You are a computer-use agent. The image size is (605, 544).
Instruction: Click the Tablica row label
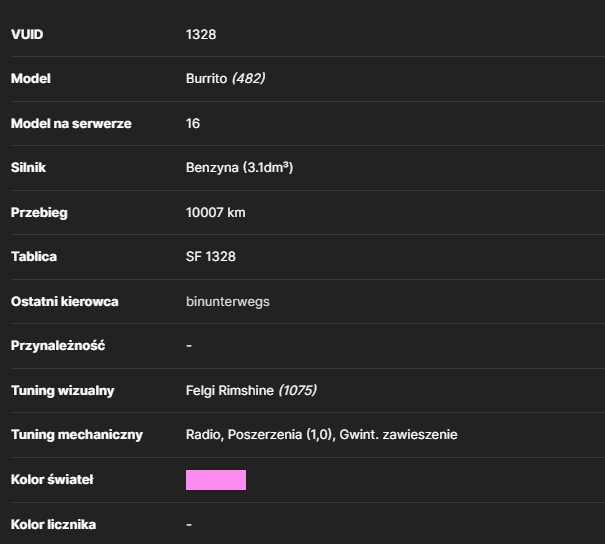point(34,256)
